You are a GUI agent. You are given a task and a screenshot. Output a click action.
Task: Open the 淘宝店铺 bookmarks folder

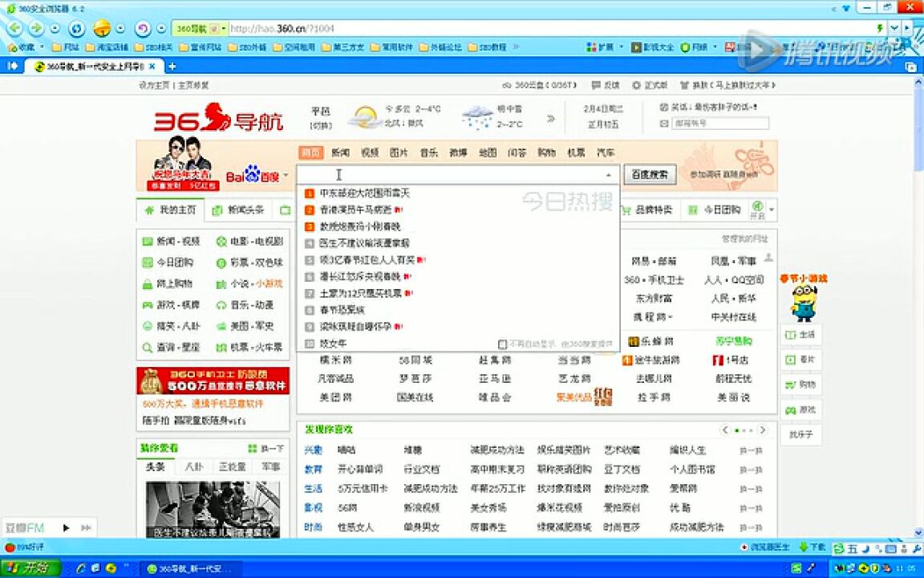[107, 47]
